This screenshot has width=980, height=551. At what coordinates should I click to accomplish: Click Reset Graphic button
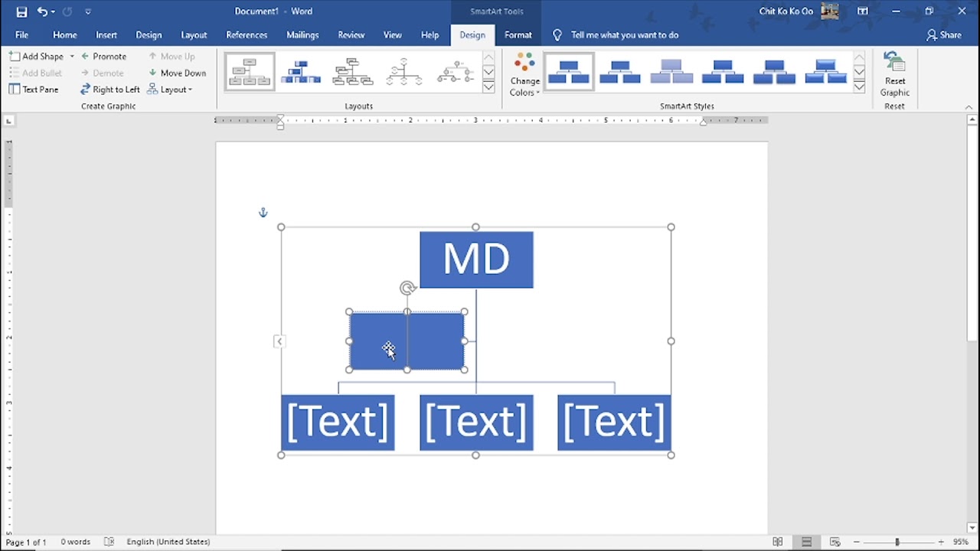[x=894, y=75]
